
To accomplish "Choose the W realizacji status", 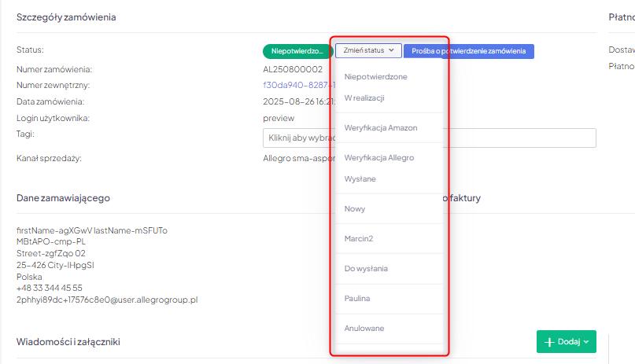I will coord(364,98).
